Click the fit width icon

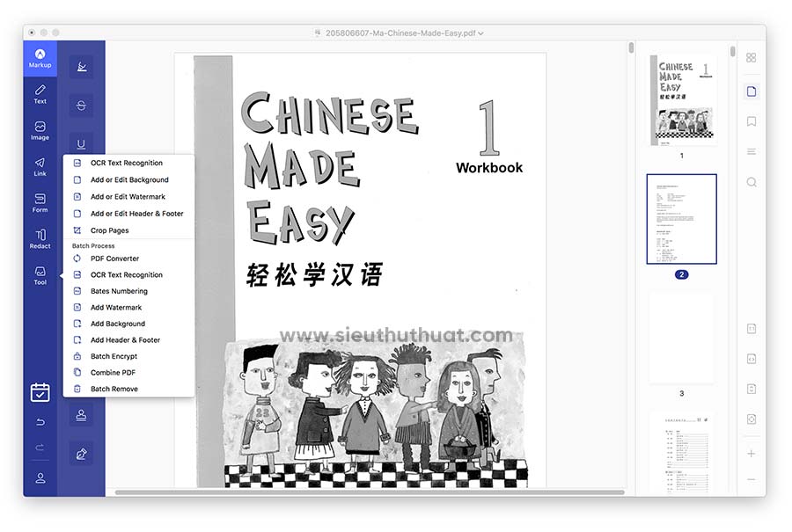pyautogui.click(x=752, y=359)
